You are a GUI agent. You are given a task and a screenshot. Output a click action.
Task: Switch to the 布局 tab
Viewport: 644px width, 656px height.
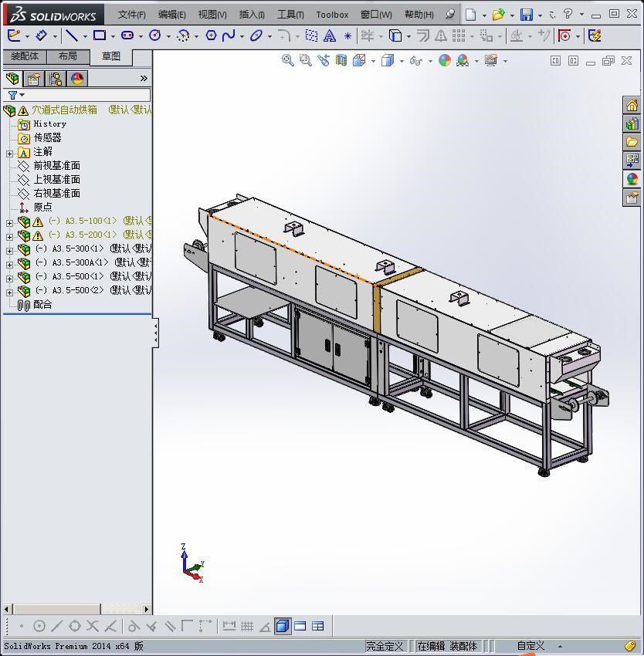[67, 56]
